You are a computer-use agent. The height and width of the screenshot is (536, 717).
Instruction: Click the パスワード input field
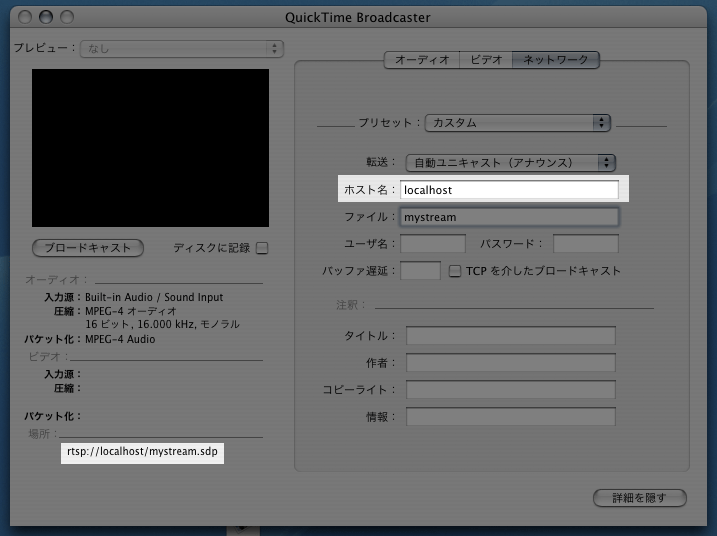[x=585, y=243]
